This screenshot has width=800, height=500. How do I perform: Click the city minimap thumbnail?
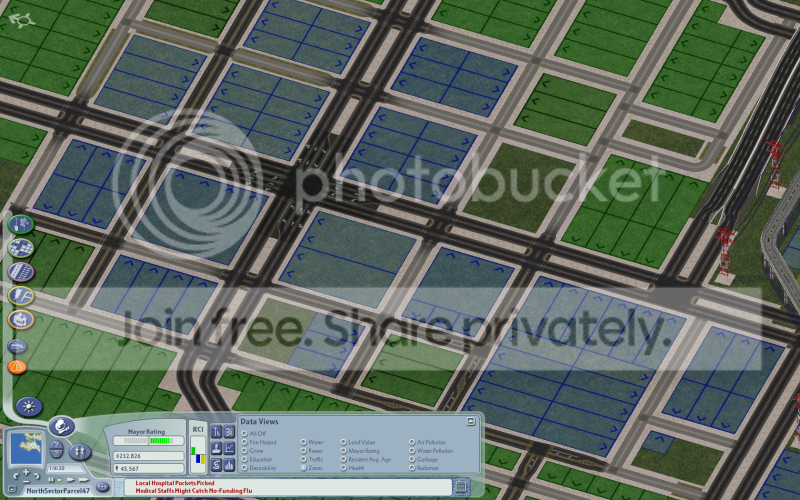click(26, 448)
